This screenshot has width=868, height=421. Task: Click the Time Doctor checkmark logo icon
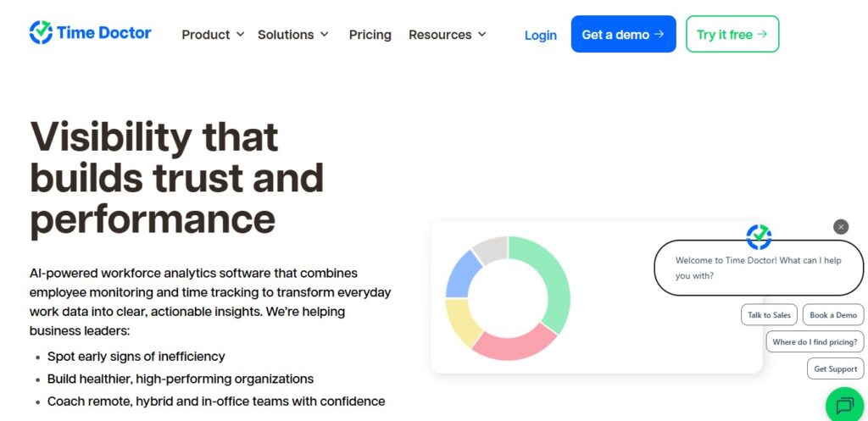41,33
